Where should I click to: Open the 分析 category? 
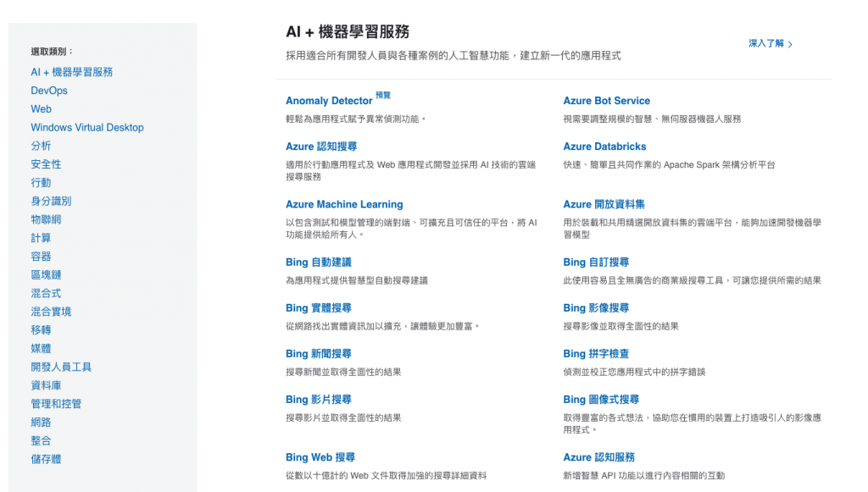(41, 146)
